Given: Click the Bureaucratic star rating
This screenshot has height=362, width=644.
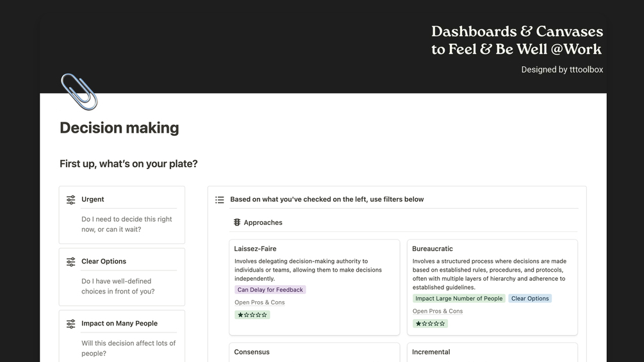Looking at the screenshot, I should (x=430, y=324).
